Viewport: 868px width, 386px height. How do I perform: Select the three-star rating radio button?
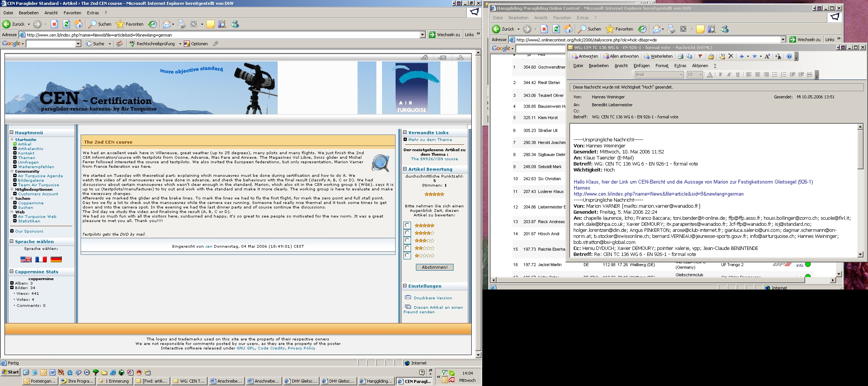tap(407, 240)
